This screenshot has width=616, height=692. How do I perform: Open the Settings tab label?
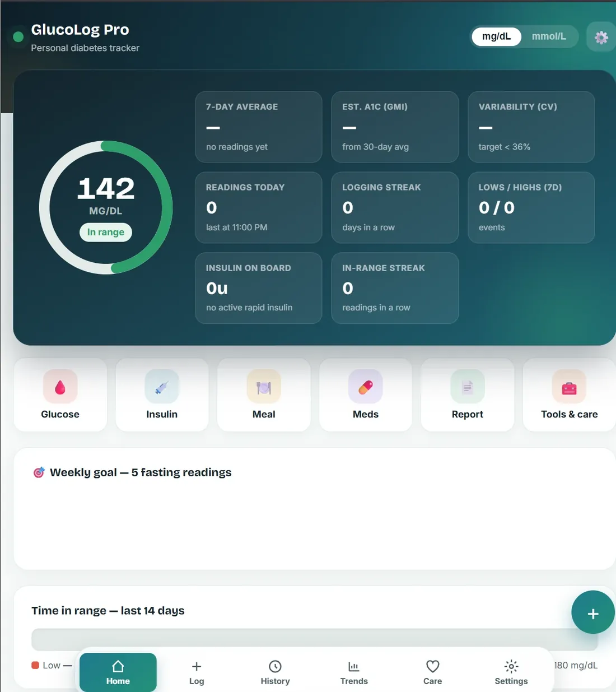pos(511,681)
